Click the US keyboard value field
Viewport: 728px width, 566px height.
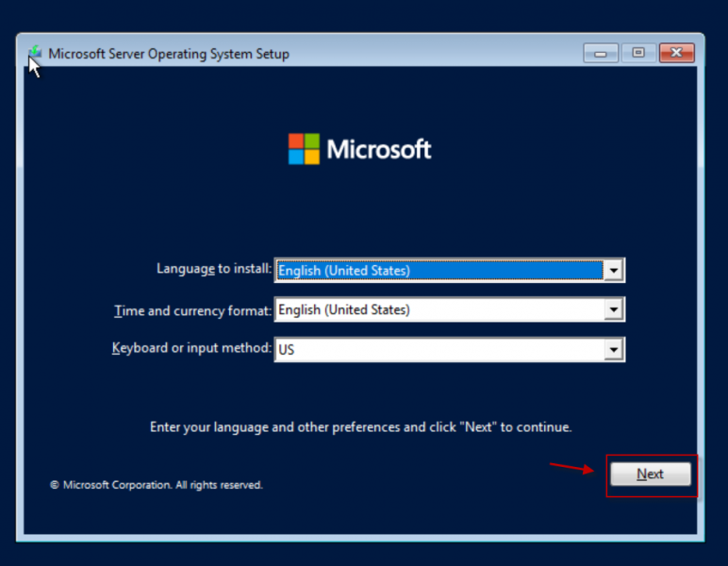click(x=439, y=350)
